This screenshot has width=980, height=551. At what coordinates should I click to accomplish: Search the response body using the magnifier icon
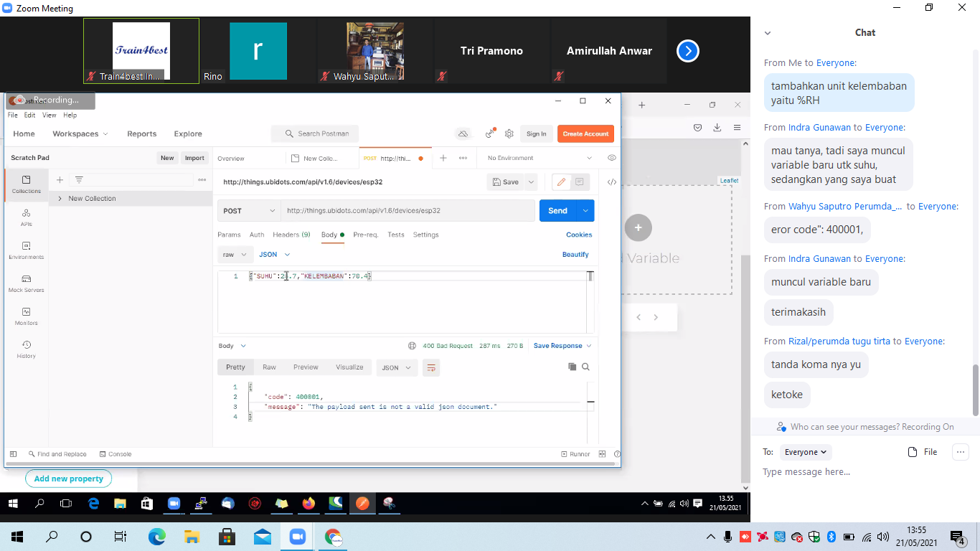coord(585,367)
